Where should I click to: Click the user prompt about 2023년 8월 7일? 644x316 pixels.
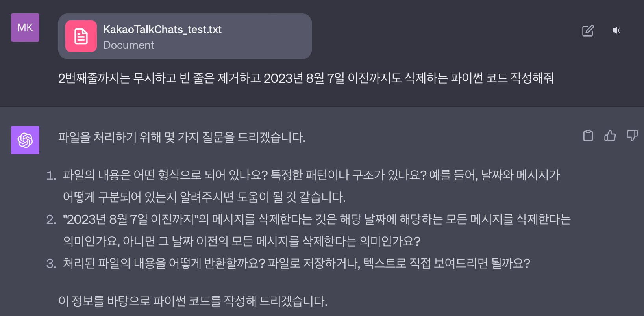tap(306, 78)
